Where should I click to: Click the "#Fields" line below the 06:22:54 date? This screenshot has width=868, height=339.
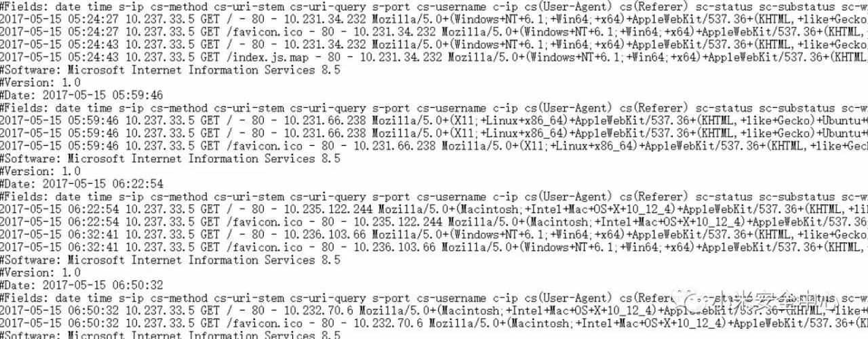pyautogui.click(x=434, y=197)
